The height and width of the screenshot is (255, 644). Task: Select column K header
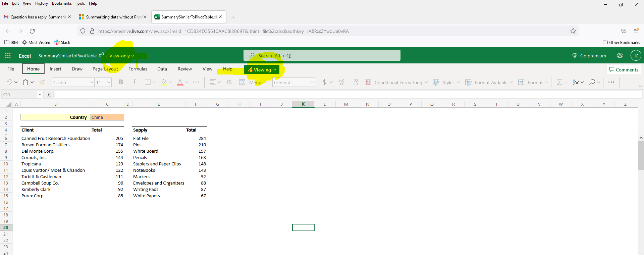[303, 104]
